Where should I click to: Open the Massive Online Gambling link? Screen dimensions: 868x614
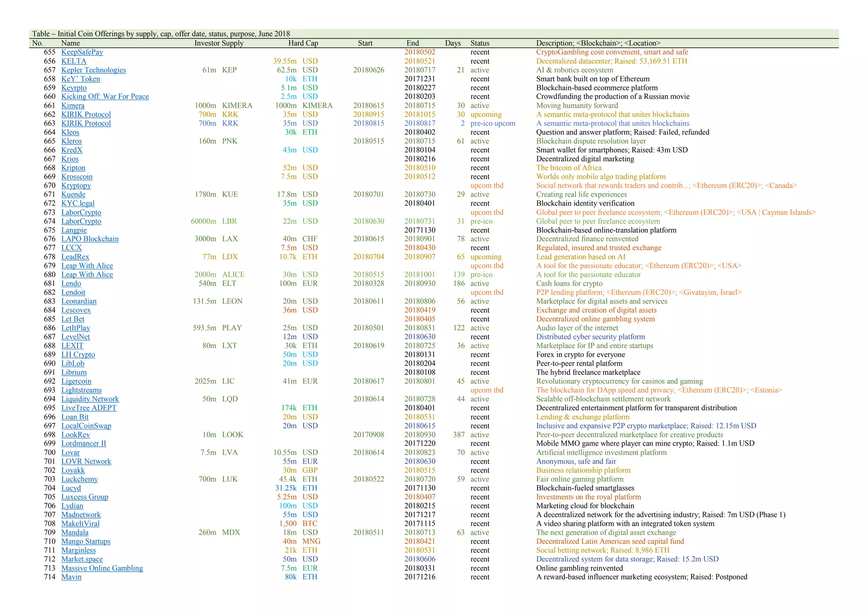102,568
